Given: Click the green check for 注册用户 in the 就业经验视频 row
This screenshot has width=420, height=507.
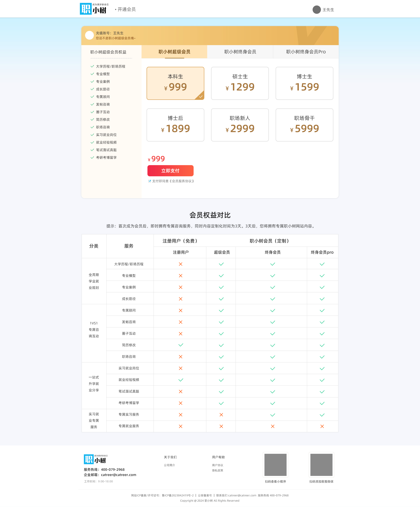Looking at the screenshot, I should (x=181, y=380).
